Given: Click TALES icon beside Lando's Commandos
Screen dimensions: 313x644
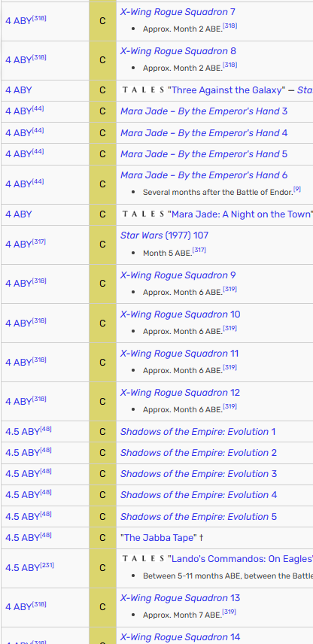Looking at the screenshot, I should 143,559.
